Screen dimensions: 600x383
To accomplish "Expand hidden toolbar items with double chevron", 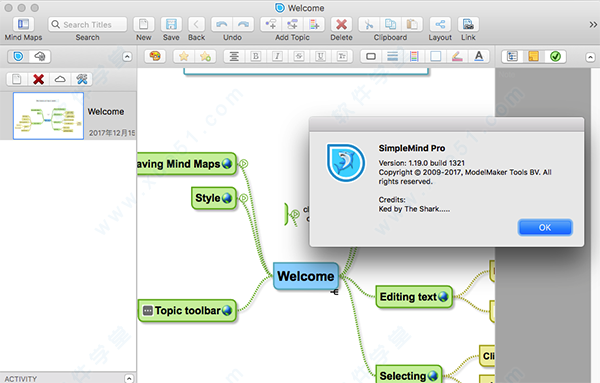I will [593, 24].
